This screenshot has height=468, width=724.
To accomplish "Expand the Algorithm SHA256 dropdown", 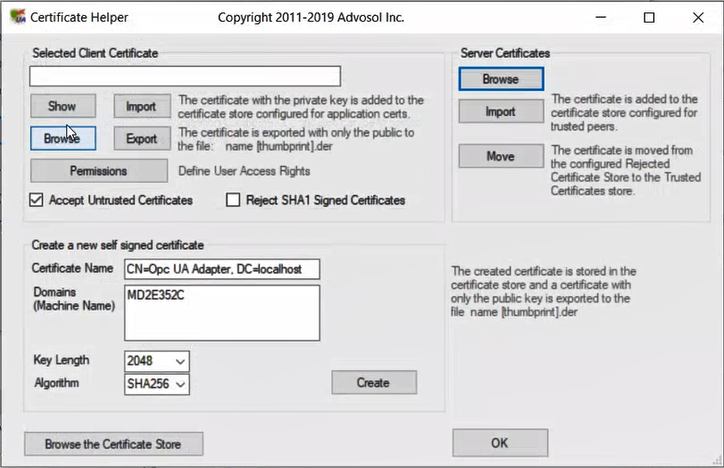I will coord(157,382).
